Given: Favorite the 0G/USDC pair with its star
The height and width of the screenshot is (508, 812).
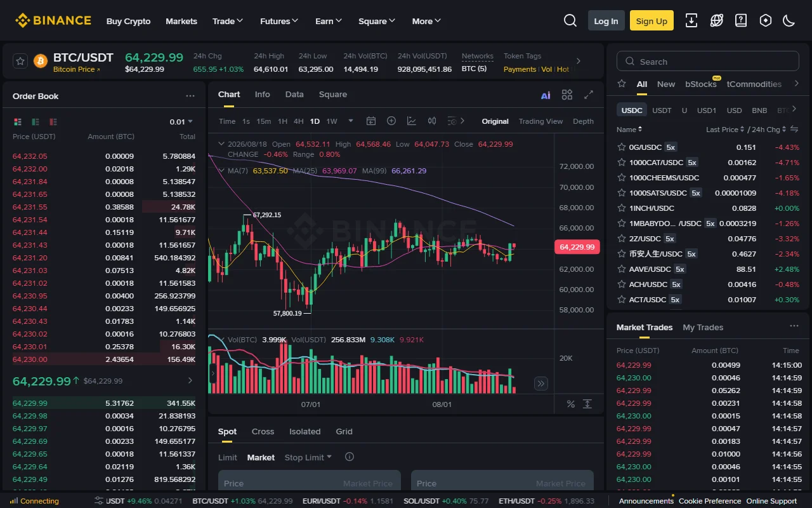Looking at the screenshot, I should (x=622, y=147).
